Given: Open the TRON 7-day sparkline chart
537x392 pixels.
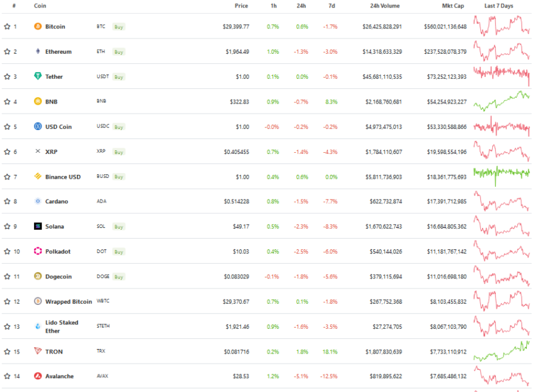Looking at the screenshot, I should pos(502,351).
